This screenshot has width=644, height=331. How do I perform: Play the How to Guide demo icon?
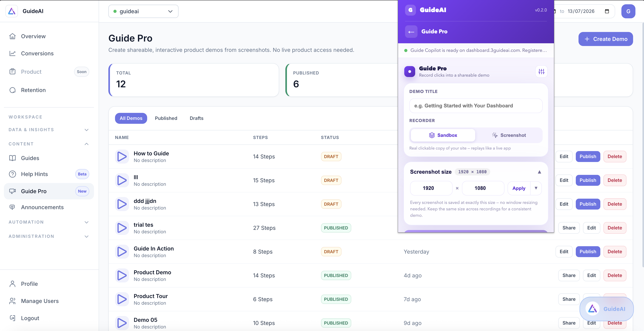tap(122, 157)
